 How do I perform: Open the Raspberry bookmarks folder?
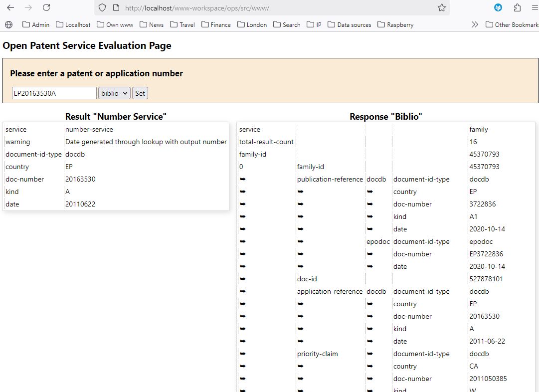395,24
